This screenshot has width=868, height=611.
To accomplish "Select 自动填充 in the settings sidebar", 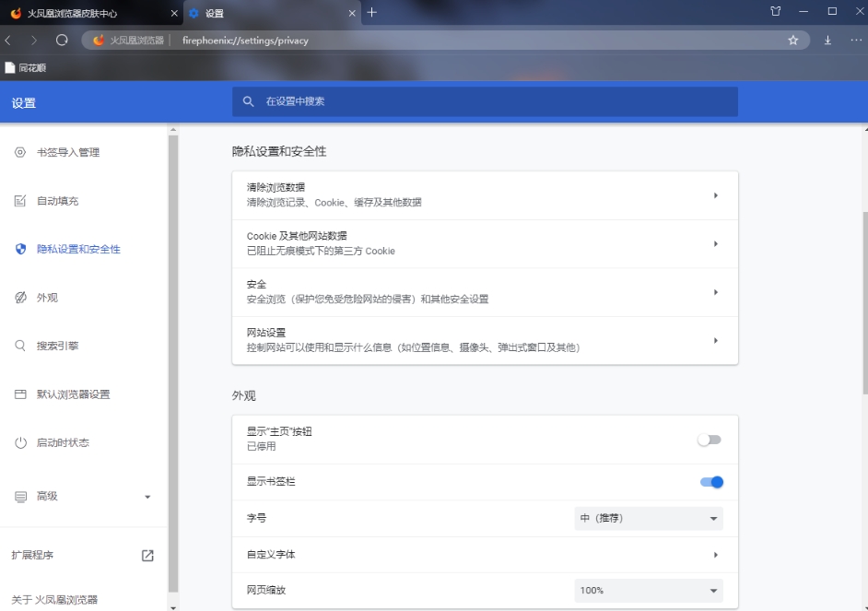I will 57,201.
